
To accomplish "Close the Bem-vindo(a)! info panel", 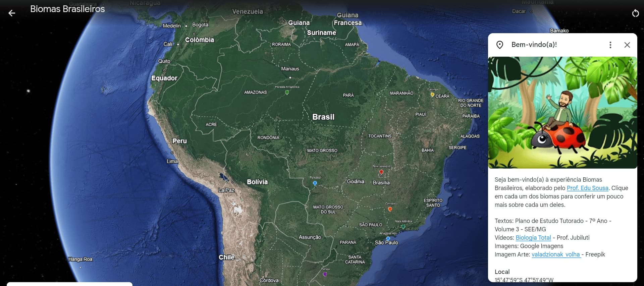I will (x=627, y=45).
